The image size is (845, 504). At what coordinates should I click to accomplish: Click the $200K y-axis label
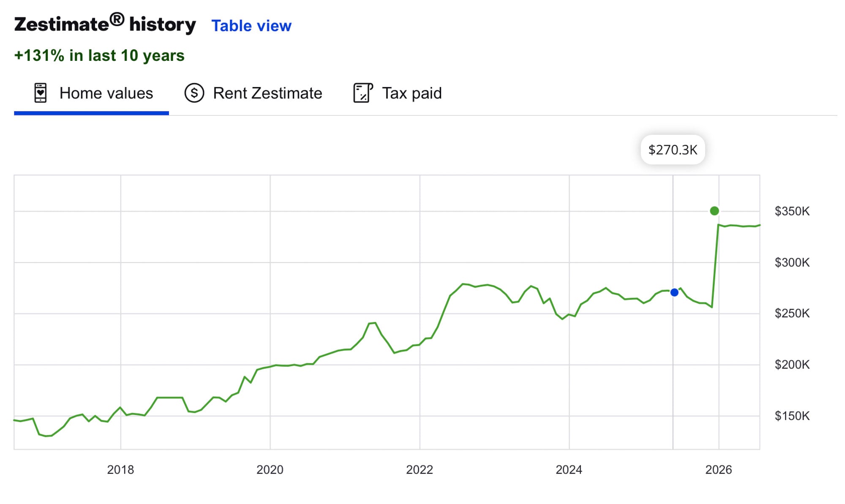[x=792, y=365]
